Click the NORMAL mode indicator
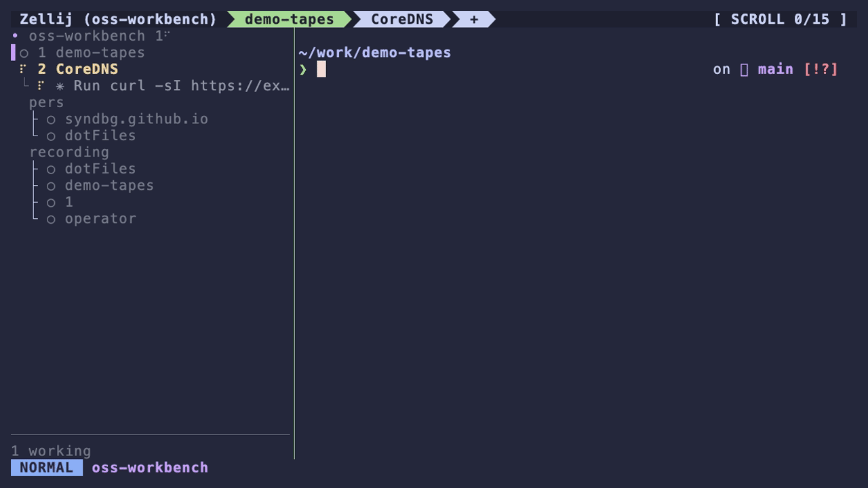The width and height of the screenshot is (868, 488). coord(46,468)
